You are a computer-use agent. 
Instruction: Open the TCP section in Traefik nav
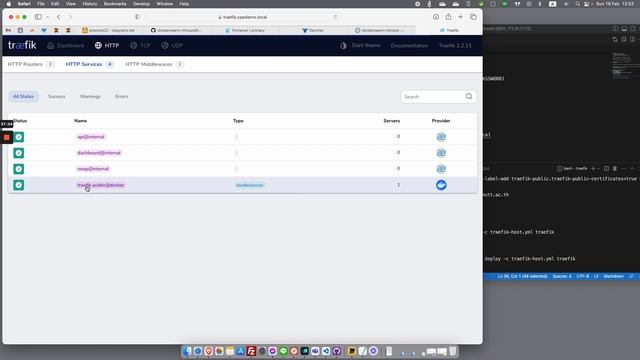pyautogui.click(x=140, y=46)
